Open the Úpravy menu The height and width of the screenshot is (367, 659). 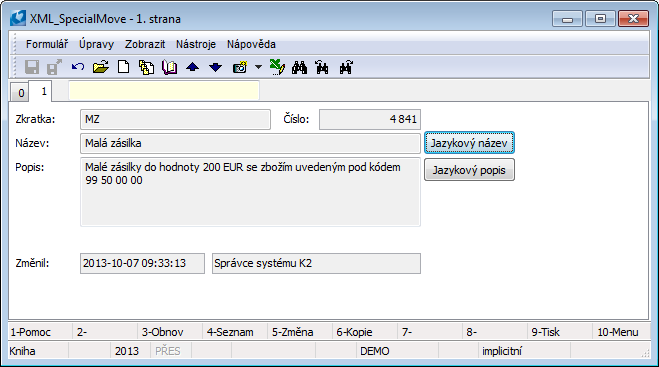[97, 44]
